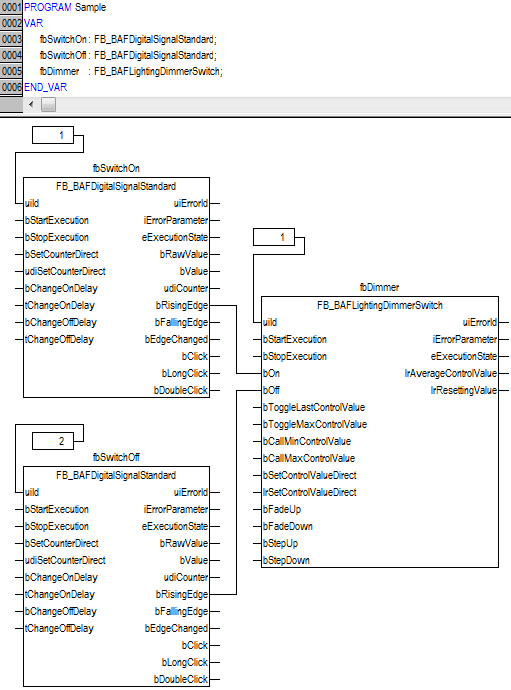Select the uiErrorId output of fbSwitchOn

191,203
